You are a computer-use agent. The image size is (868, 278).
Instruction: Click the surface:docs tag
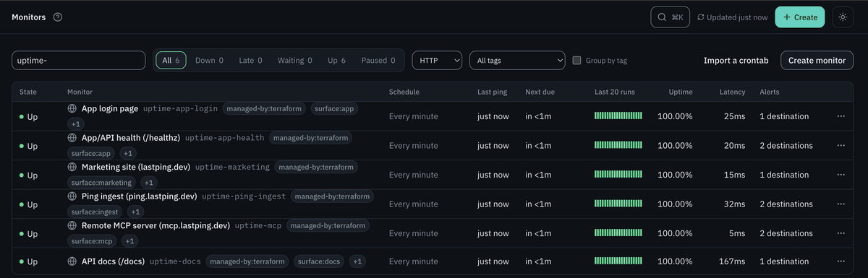[319, 261]
